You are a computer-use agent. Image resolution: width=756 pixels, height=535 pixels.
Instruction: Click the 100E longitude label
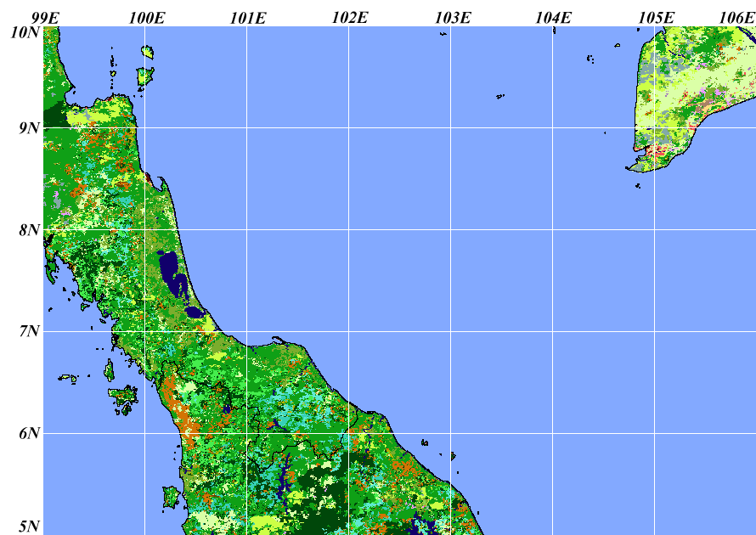pyautogui.click(x=147, y=19)
